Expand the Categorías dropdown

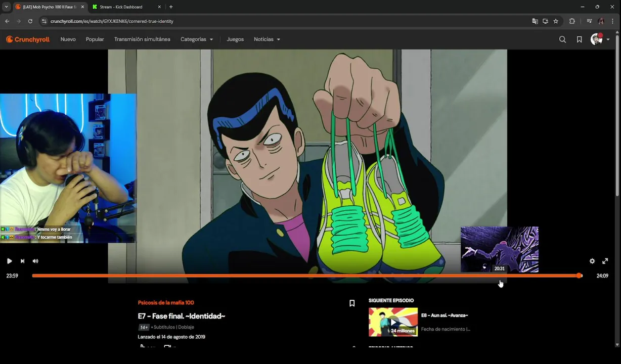(197, 39)
